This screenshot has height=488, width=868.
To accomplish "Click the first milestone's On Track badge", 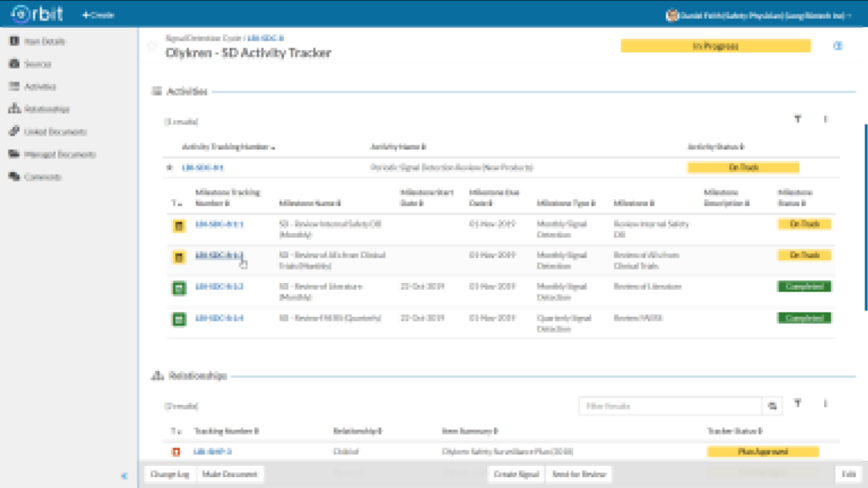I will [804, 224].
